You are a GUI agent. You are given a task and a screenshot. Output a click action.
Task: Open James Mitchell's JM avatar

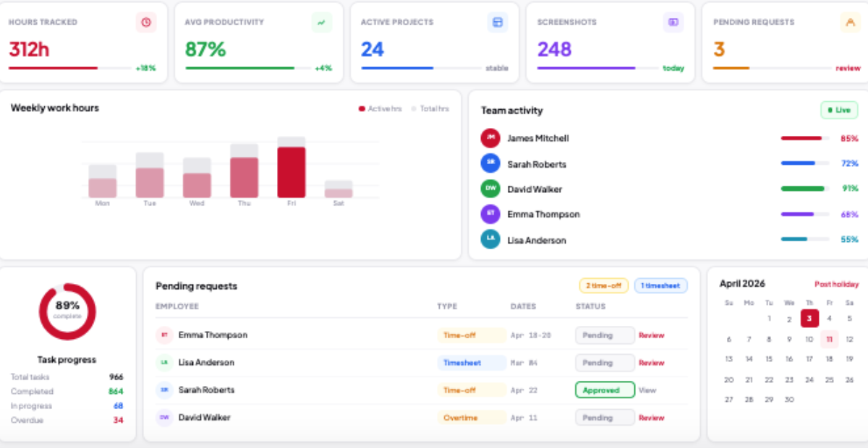click(x=490, y=138)
